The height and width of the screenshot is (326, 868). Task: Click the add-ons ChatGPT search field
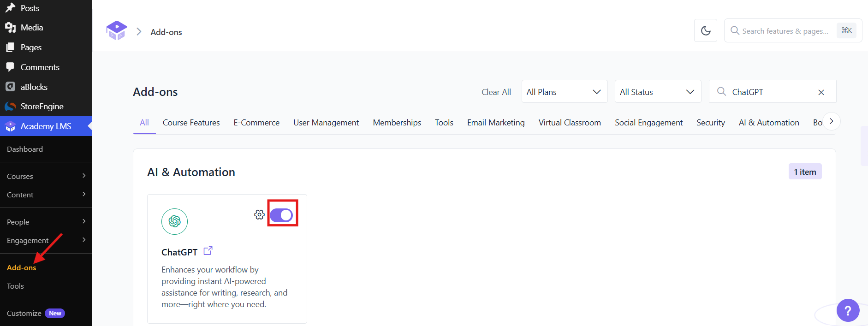pyautogui.click(x=773, y=91)
